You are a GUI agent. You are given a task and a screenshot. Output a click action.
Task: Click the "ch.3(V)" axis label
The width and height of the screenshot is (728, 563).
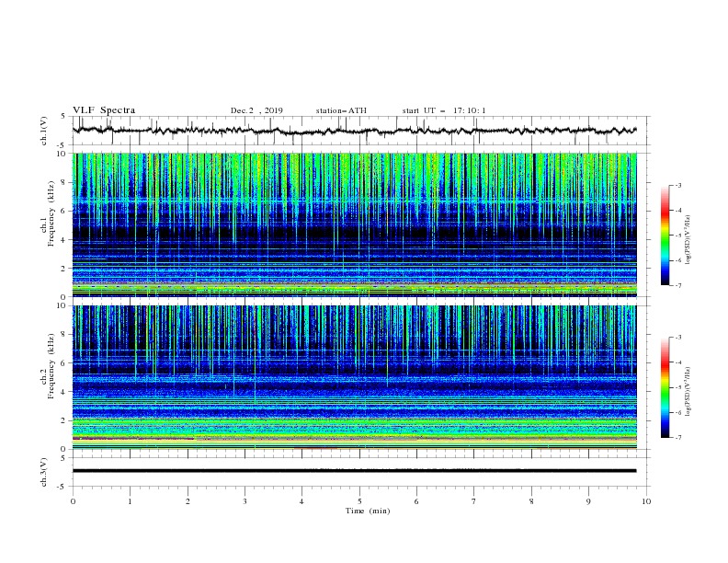click(x=43, y=472)
